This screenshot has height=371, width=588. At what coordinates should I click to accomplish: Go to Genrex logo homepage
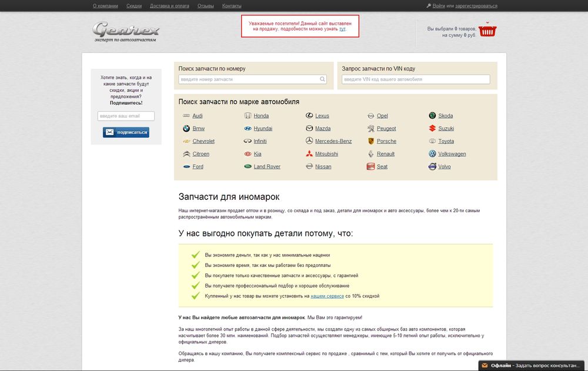[126, 32]
